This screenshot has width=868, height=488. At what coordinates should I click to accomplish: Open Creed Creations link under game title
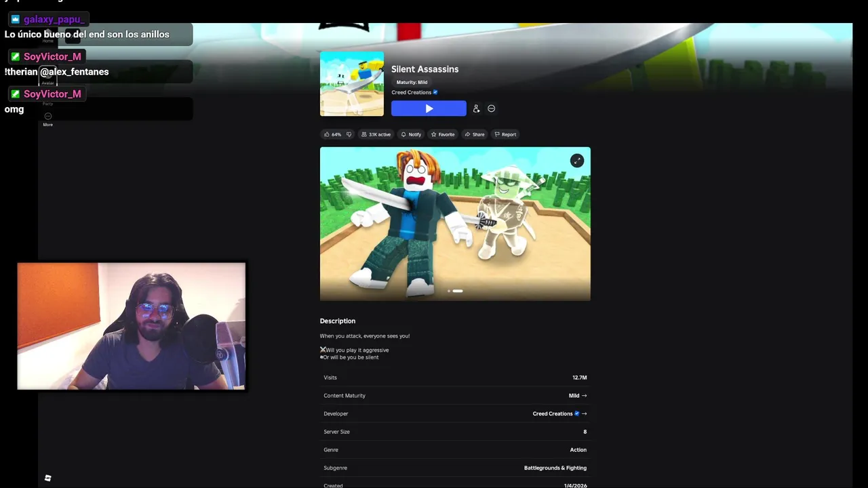[411, 92]
